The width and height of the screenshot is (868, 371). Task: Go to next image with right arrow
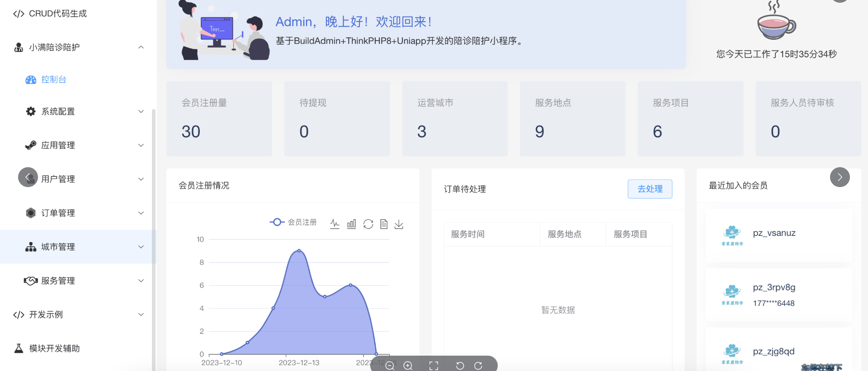[840, 177]
